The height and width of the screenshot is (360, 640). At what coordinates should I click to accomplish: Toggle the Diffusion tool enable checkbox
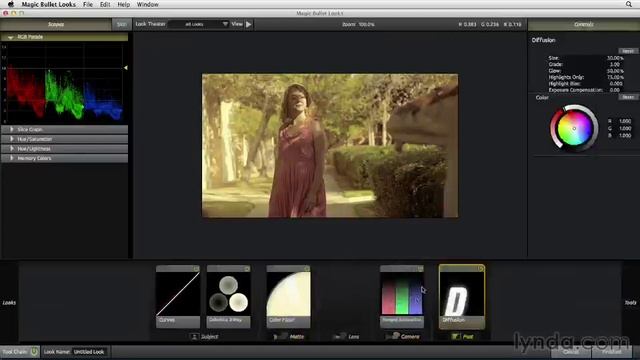click(481, 269)
